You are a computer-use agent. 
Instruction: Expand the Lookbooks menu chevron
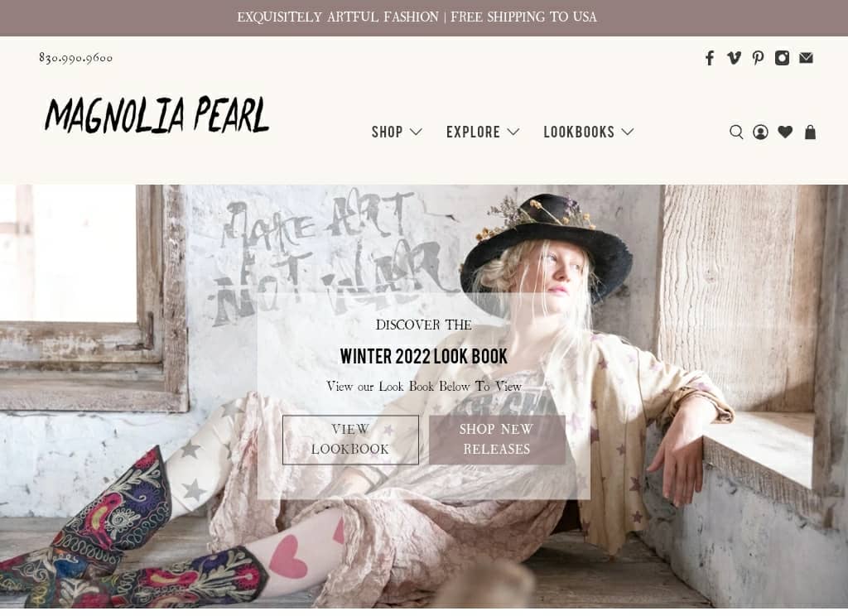[628, 132]
